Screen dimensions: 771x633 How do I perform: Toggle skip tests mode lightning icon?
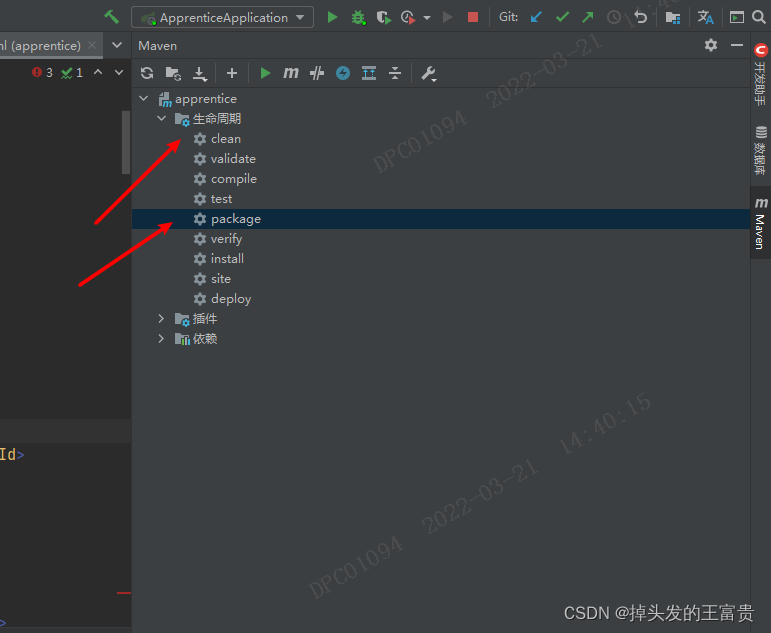pos(343,73)
